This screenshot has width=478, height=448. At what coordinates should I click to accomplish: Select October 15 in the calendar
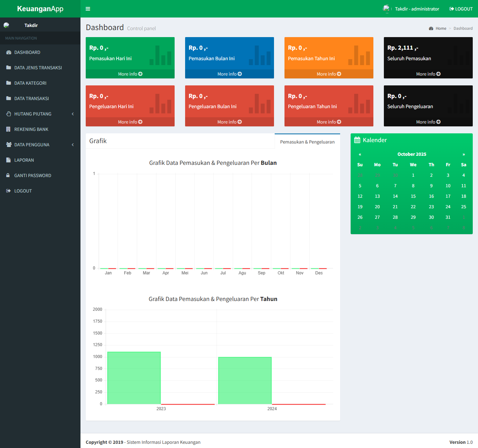pyautogui.click(x=413, y=196)
